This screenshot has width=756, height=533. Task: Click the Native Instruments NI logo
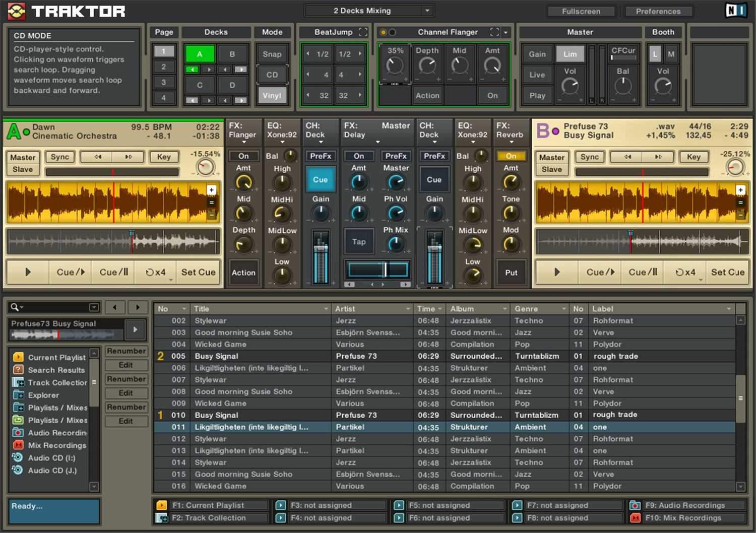[736, 11]
